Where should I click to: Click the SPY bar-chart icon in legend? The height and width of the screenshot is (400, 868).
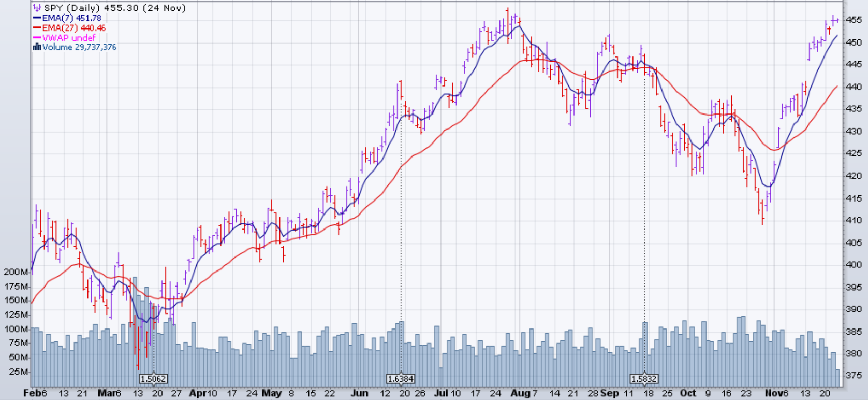pyautogui.click(x=37, y=8)
